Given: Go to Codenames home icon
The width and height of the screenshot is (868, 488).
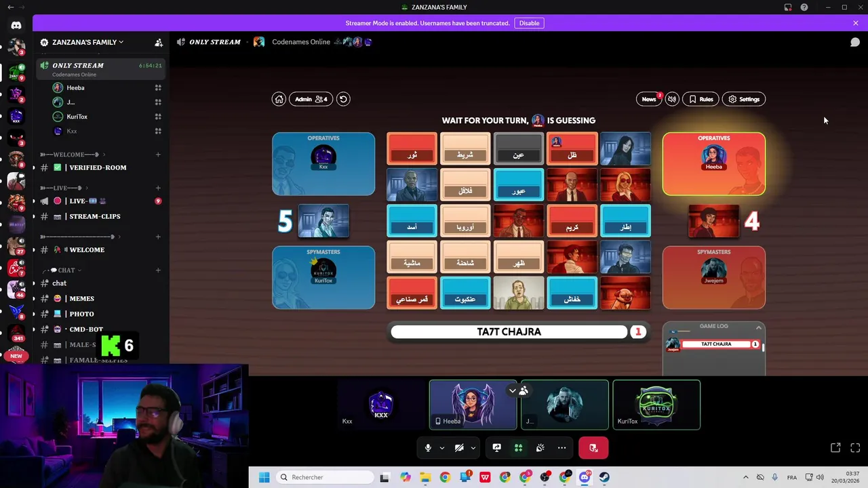Looking at the screenshot, I should [x=279, y=99].
